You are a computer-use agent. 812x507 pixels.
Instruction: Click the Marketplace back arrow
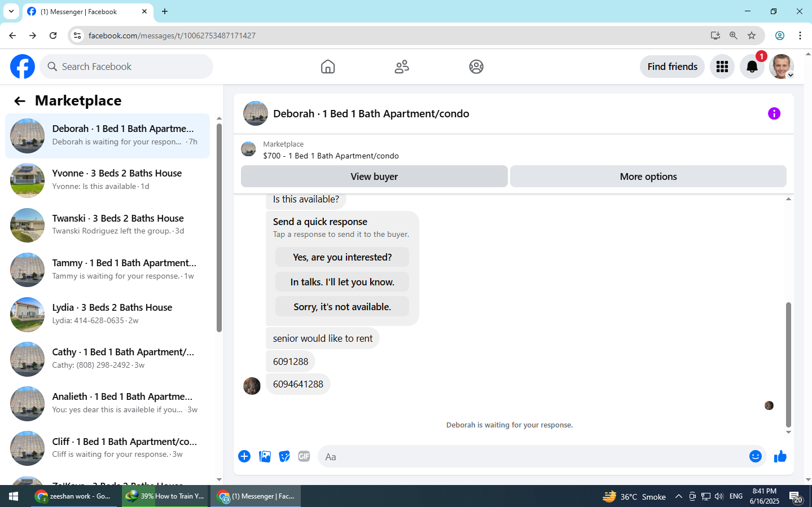(x=20, y=101)
